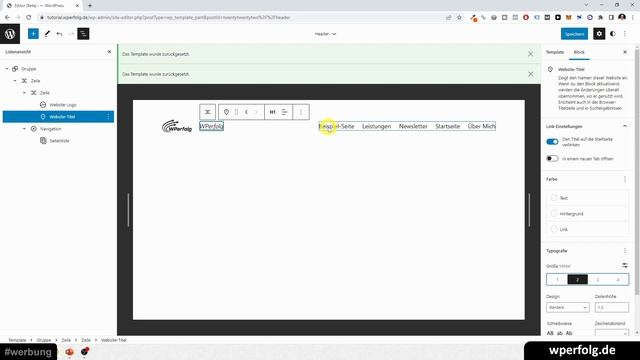Click the Zeilenhöhe input field

click(x=611, y=307)
